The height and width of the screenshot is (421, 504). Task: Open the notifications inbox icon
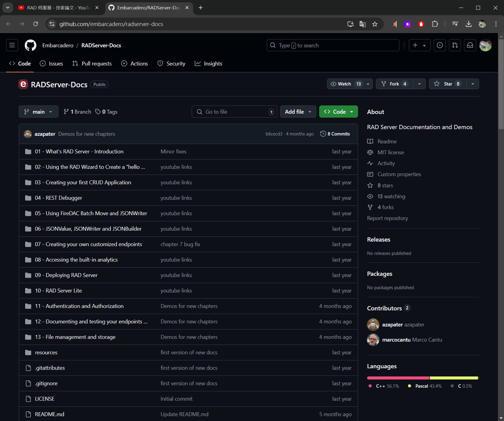click(470, 45)
